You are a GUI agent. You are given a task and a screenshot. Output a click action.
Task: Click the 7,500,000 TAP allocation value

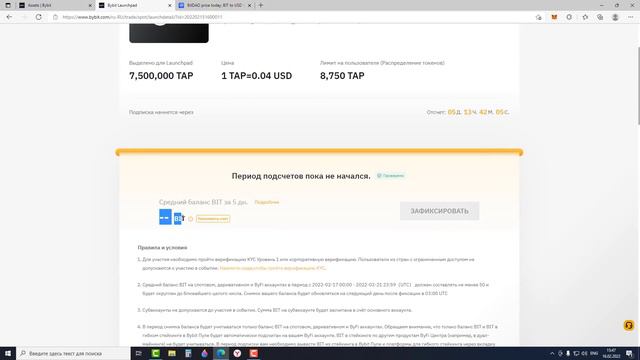click(x=161, y=76)
